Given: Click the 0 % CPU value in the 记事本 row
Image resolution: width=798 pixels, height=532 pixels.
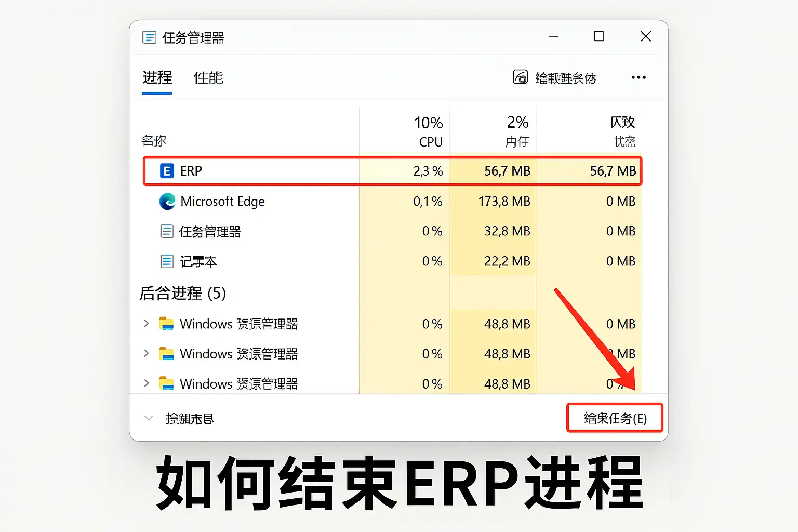Looking at the screenshot, I should coord(432,261).
